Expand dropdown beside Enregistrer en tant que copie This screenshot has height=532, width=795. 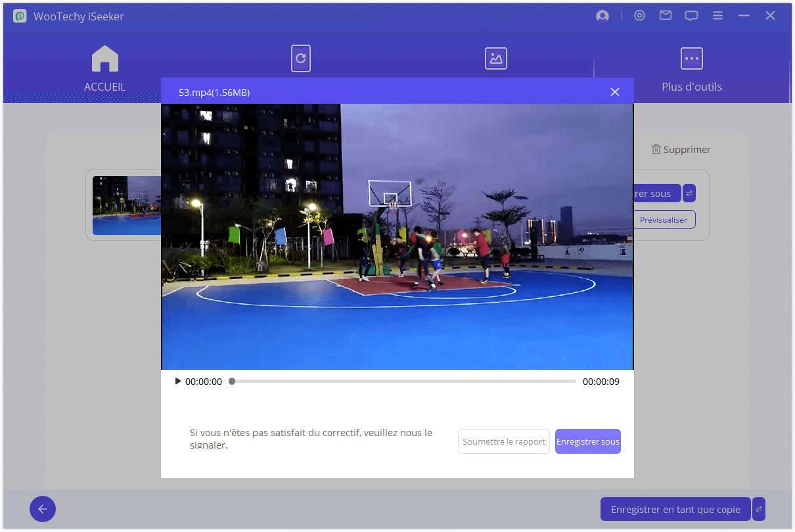click(759, 509)
